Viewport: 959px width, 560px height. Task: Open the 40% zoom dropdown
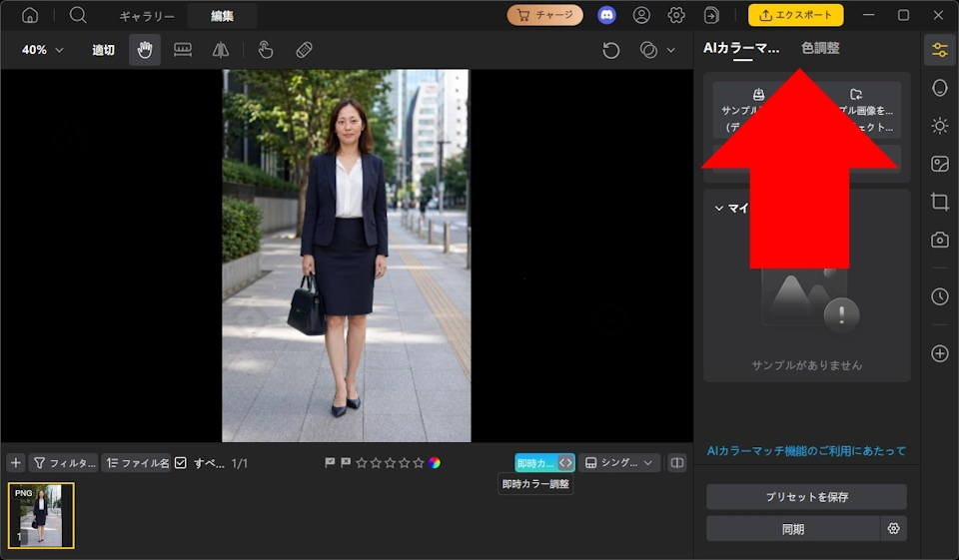point(42,50)
